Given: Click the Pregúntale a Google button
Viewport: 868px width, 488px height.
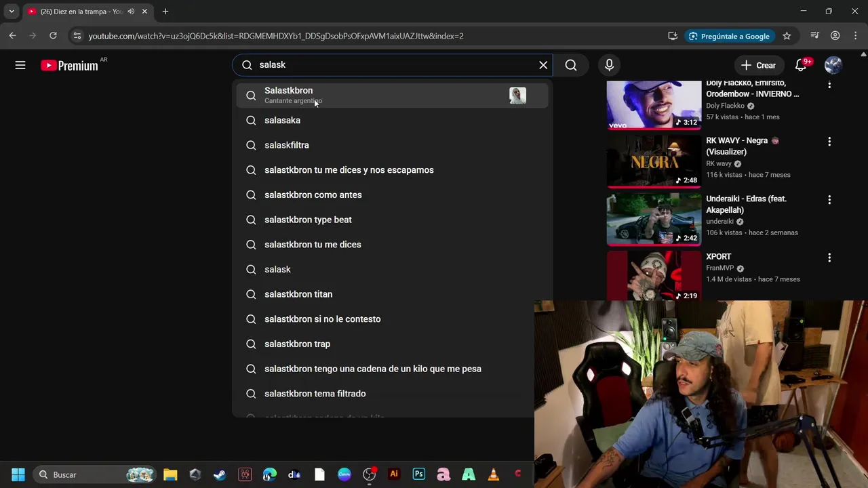Looking at the screenshot, I should tap(729, 36).
